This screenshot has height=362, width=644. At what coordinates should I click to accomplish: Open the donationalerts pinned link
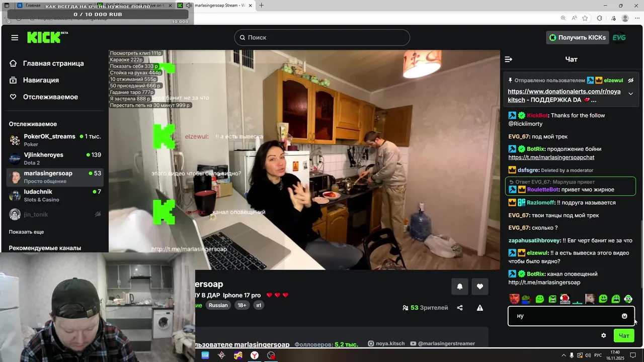[564, 96]
